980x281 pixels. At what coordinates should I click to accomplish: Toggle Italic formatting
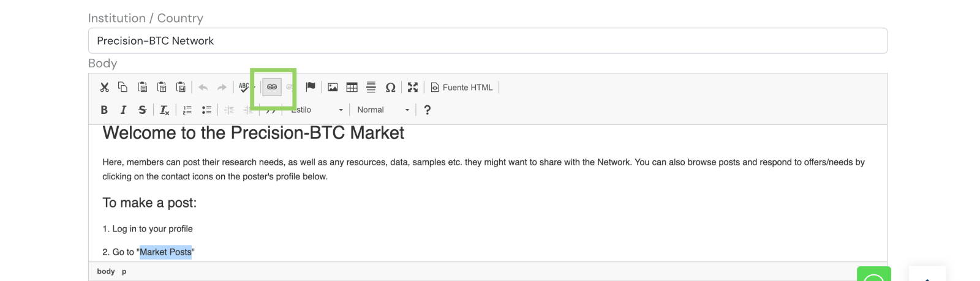pos(123,110)
